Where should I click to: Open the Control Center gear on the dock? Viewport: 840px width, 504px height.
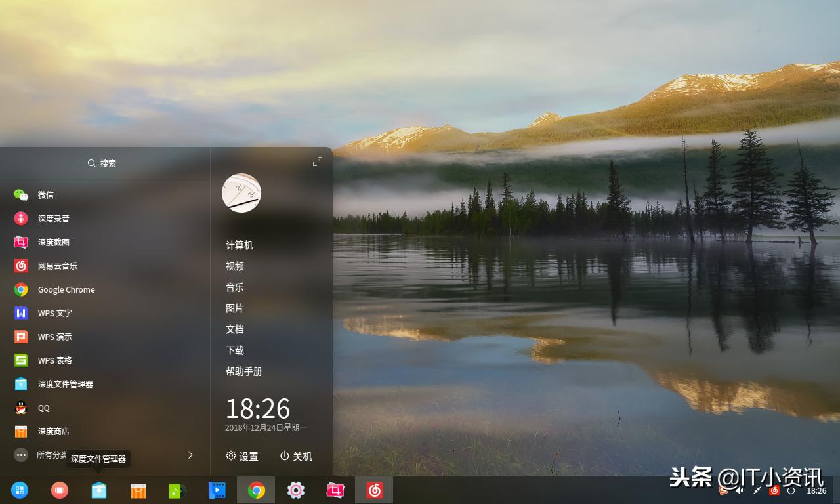[295, 490]
